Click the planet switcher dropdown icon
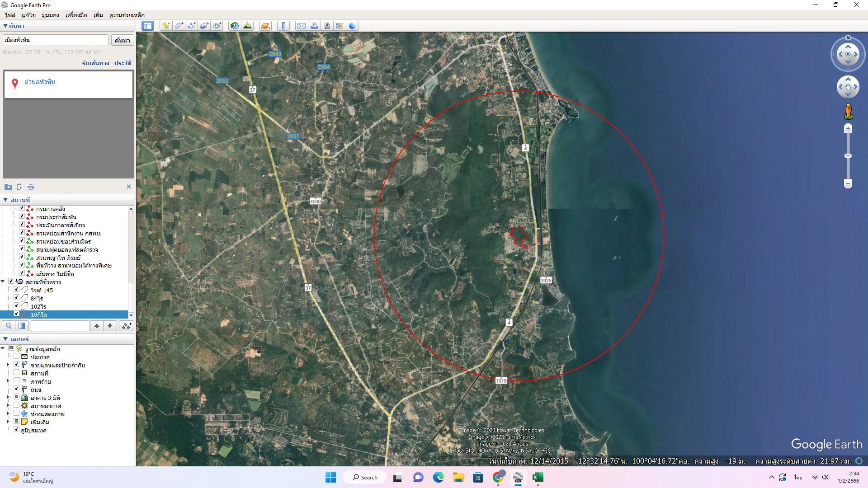The width and height of the screenshot is (868, 488). (x=265, y=26)
